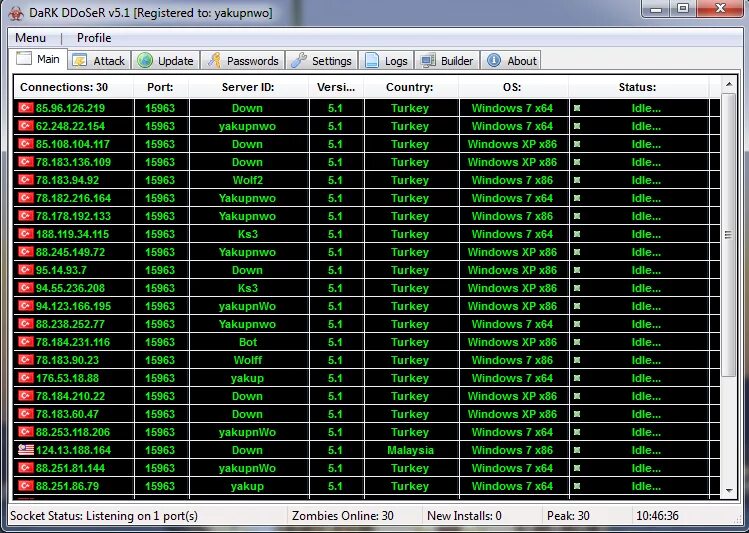Viewport: 749px width, 533px height.
Task: Click the vertical scrollbar thumb
Action: 728,235
